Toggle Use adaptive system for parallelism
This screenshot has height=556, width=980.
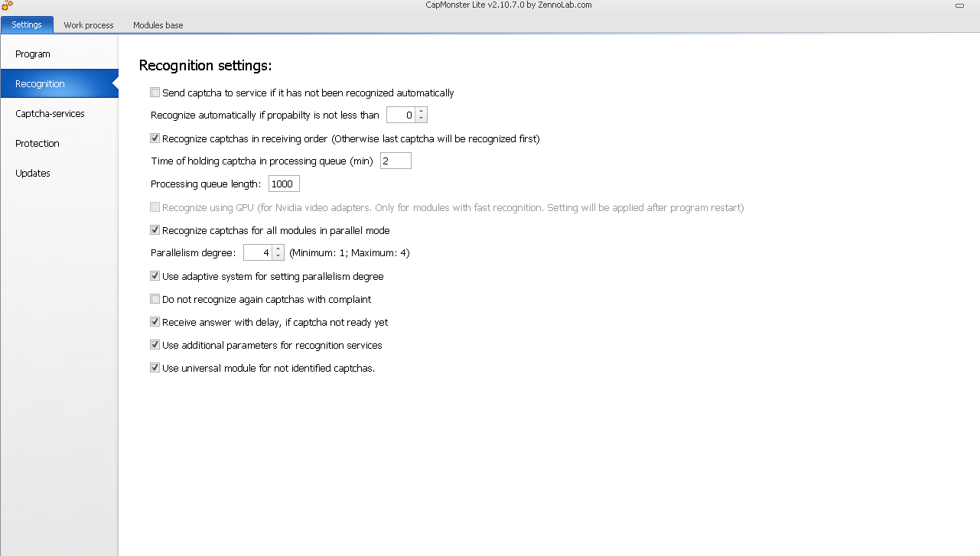click(x=155, y=276)
